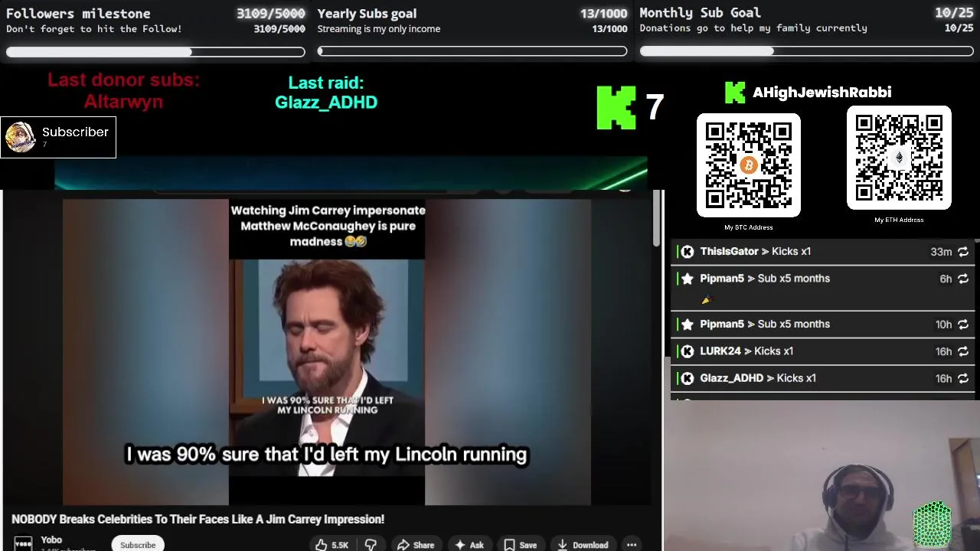Click the party popper emoji under Pipman5
The image size is (980, 551).
coord(706,299)
